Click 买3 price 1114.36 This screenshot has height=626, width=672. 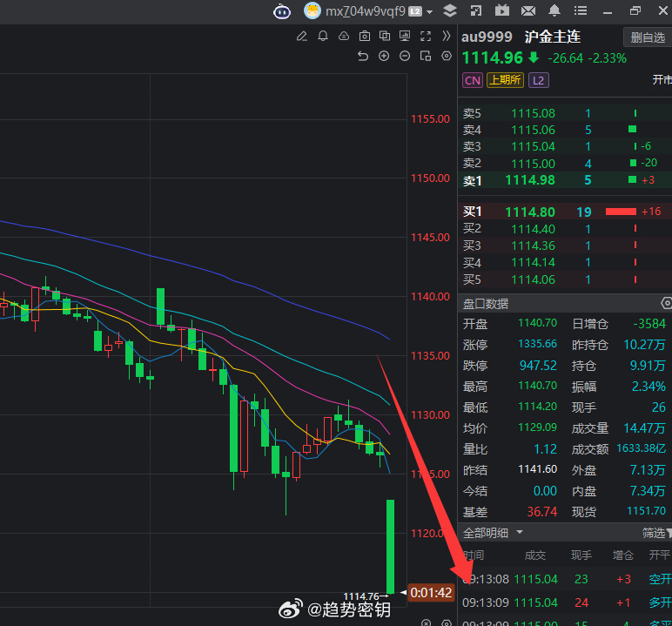(533, 246)
